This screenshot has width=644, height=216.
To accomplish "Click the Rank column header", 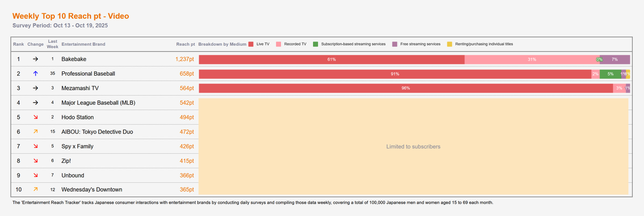I will [x=18, y=44].
